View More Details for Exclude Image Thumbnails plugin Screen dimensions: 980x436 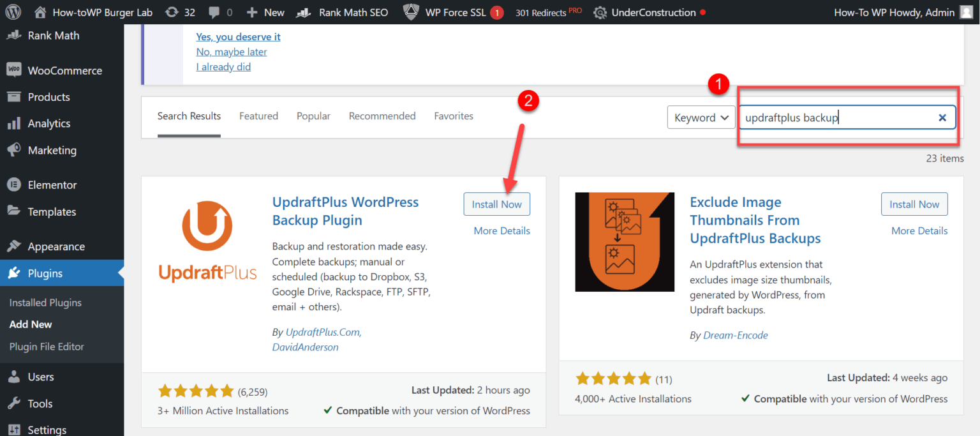click(919, 230)
